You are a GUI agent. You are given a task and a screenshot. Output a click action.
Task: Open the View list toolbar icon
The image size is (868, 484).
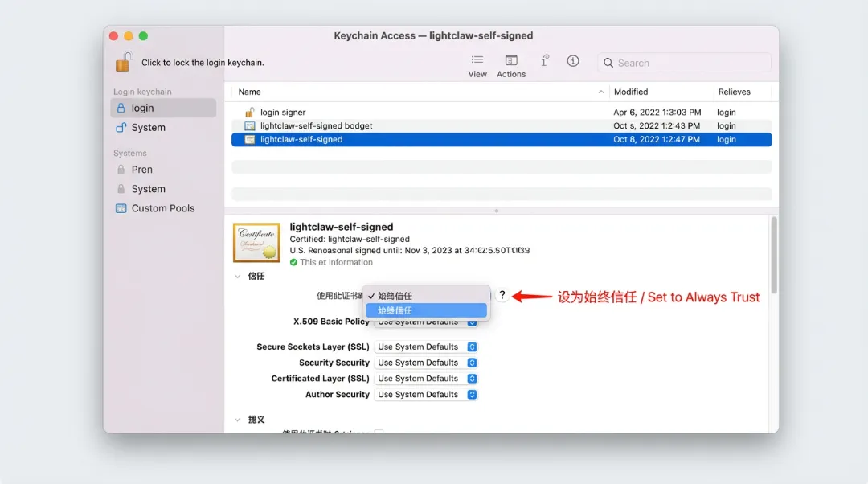pos(477,59)
